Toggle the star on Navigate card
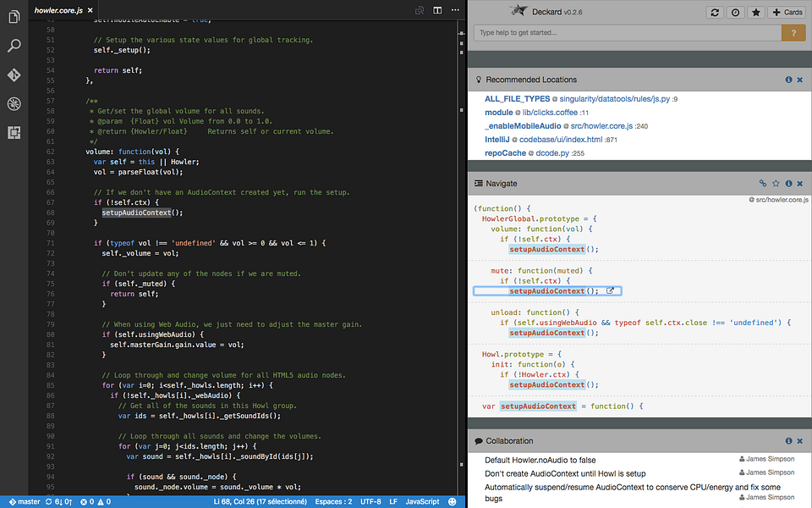The width and height of the screenshot is (812, 508). [x=776, y=183]
